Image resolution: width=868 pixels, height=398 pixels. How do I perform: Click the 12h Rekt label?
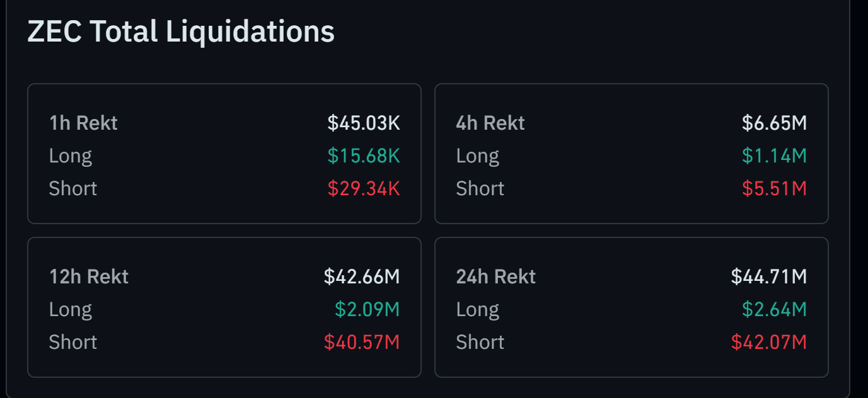coord(89,276)
